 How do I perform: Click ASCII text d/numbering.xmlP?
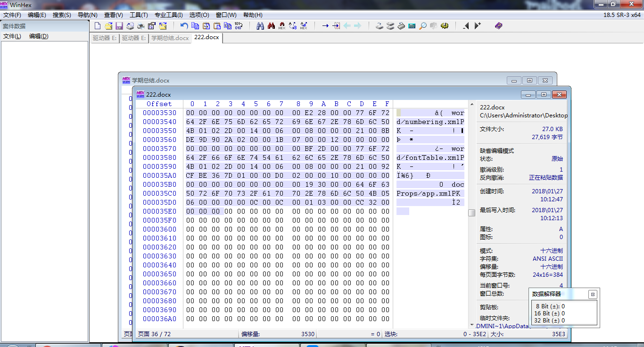coord(430,122)
